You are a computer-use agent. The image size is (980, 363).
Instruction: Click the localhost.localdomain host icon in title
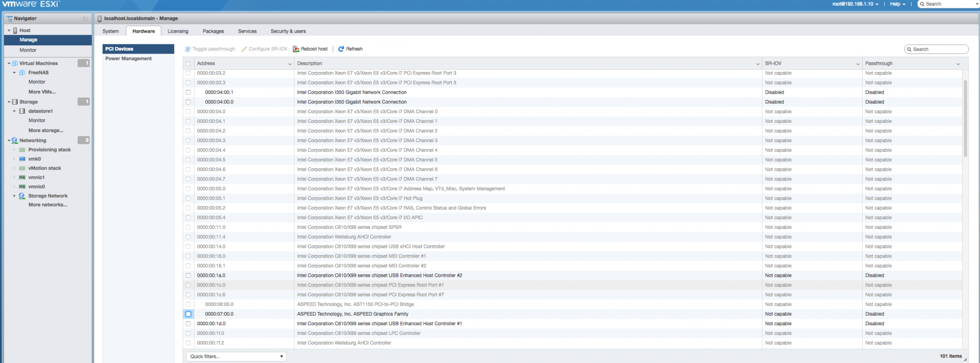(x=100, y=18)
